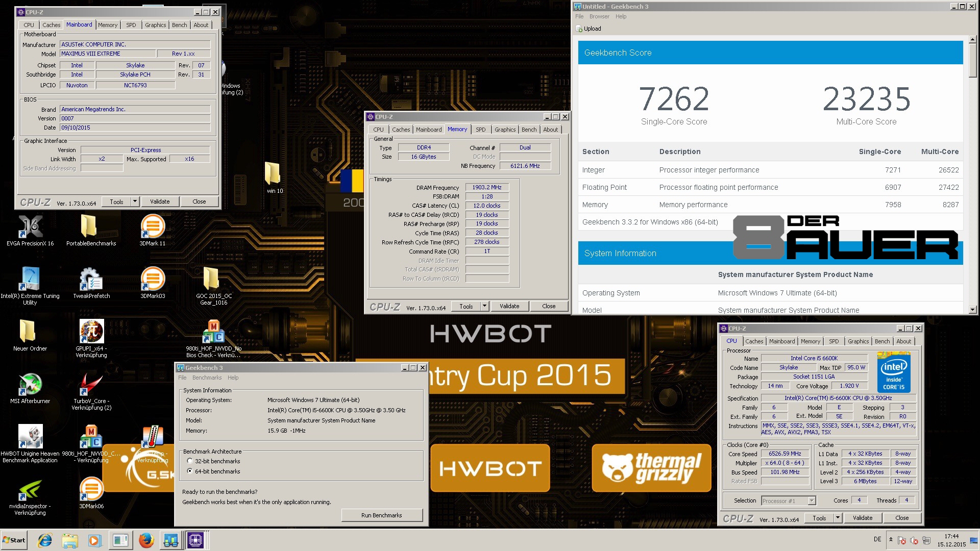Open the EVGA PrecisionX 16 desktop shortcut
This screenshot has width=980, height=551.
pyautogui.click(x=30, y=231)
